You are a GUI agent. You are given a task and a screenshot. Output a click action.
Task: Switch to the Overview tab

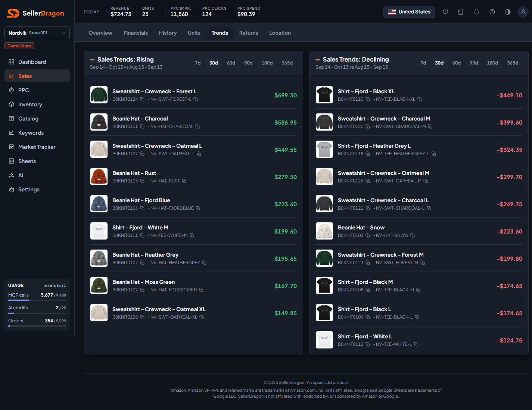pos(100,33)
